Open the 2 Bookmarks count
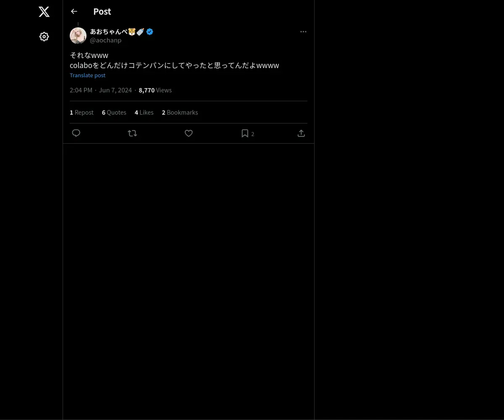Screen dimensions: 504x420 pyautogui.click(x=180, y=113)
